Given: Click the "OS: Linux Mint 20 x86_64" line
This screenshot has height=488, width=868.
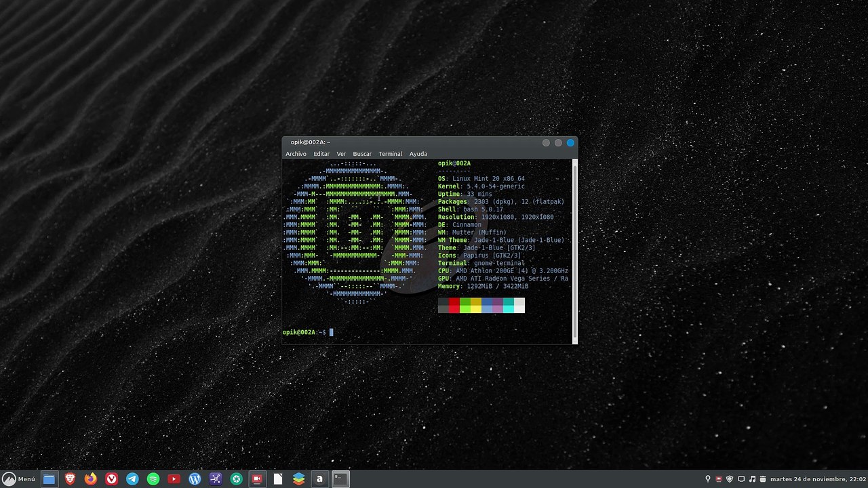Looking at the screenshot, I should 481,179.
